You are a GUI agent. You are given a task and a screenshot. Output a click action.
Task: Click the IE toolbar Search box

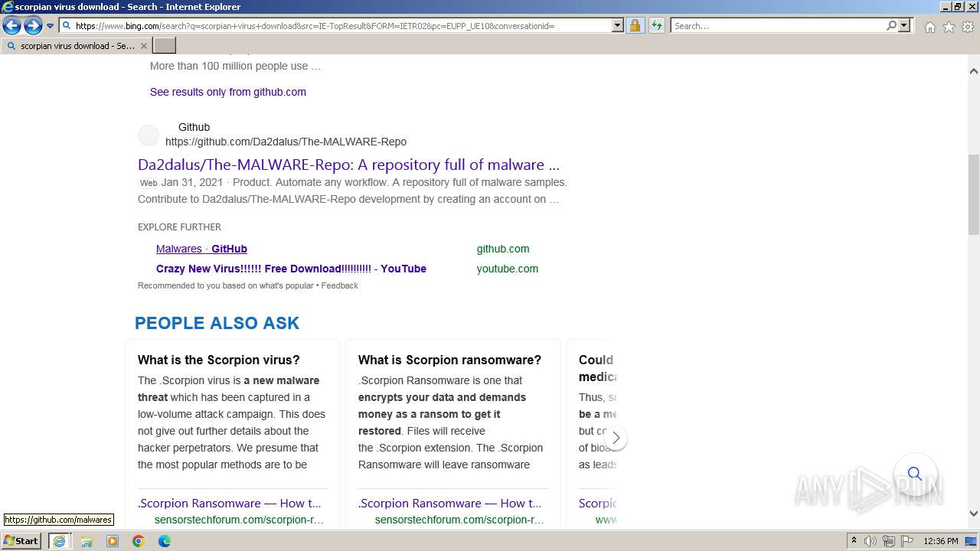[777, 26]
